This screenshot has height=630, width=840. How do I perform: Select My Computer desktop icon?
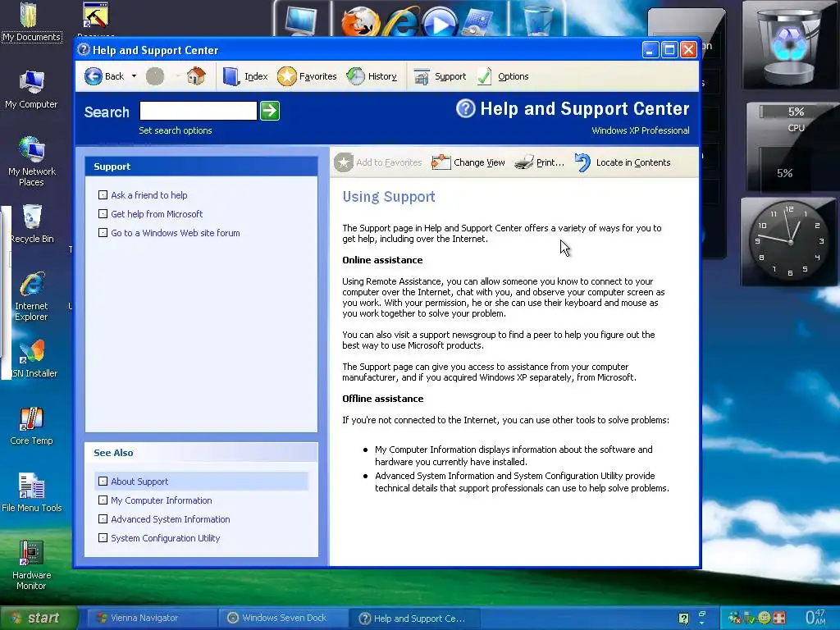point(31,89)
